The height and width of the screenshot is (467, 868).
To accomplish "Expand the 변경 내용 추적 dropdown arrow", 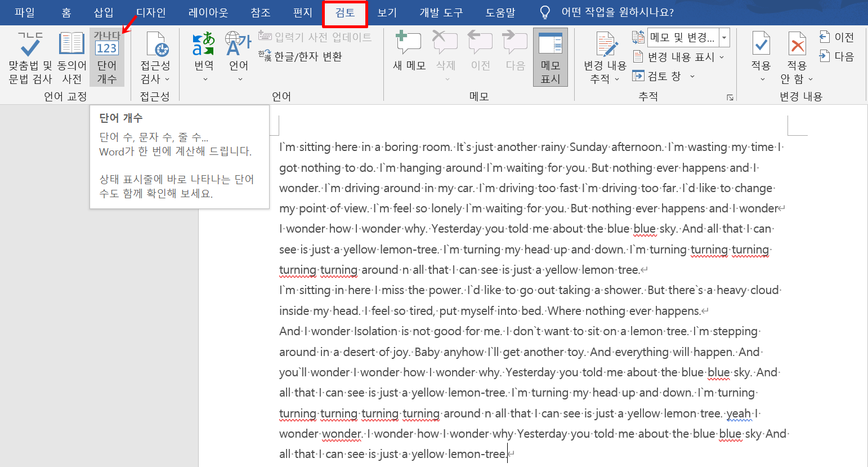I will coord(617,79).
